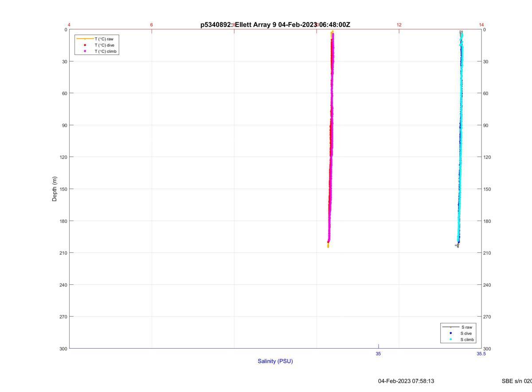
Task: Click the temperature legend box
Action: (x=97, y=45)
